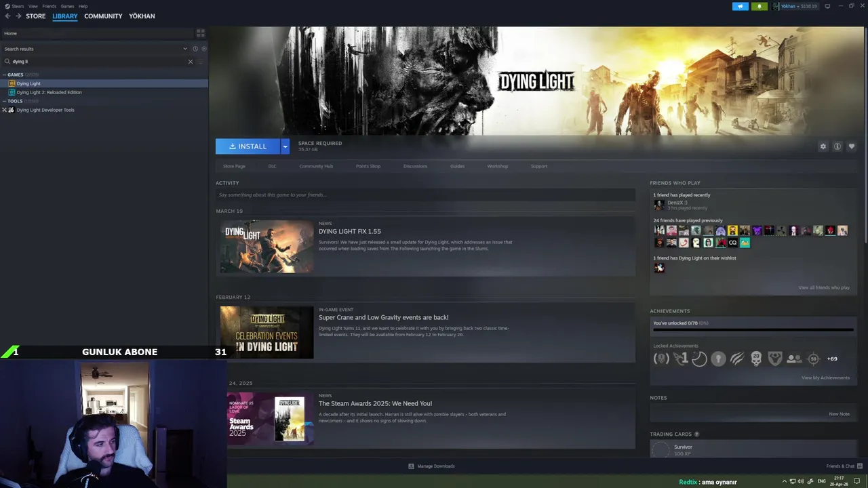Click the ENG language indicator

point(822,481)
